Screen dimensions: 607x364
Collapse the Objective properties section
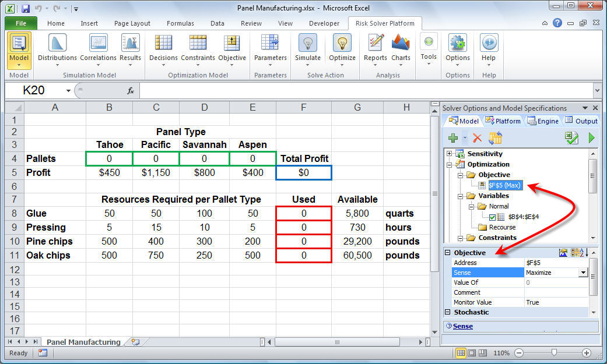point(448,253)
